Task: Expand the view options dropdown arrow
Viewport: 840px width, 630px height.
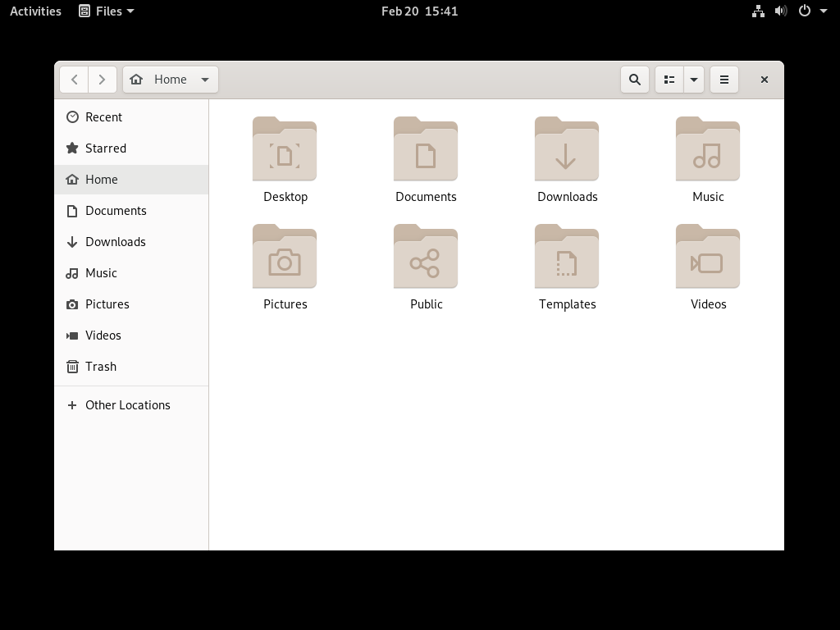Action: click(x=694, y=80)
